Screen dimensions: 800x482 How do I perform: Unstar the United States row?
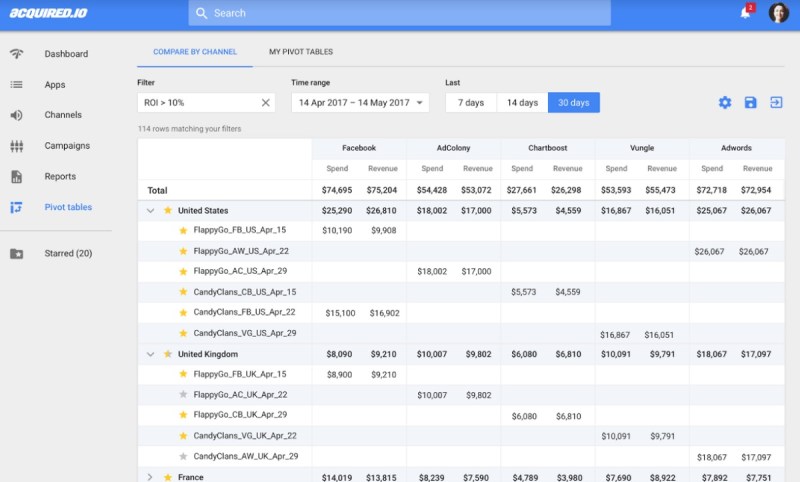(167, 210)
